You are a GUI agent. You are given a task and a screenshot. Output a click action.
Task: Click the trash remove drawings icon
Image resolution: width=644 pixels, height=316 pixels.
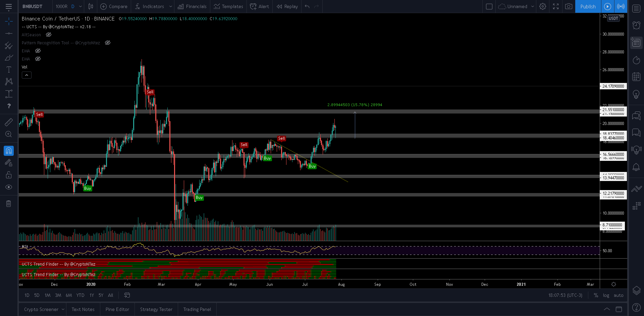pyautogui.click(x=9, y=204)
